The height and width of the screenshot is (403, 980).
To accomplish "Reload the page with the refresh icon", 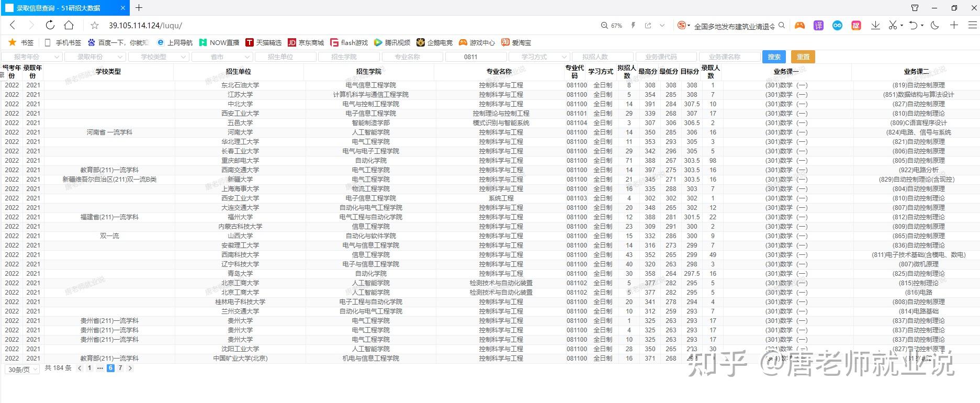I will [50, 25].
